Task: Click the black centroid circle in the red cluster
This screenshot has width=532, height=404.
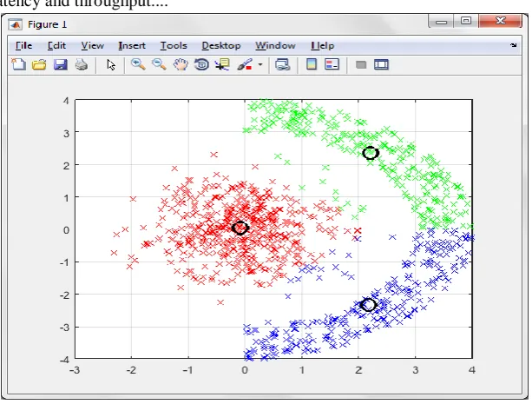Action: point(240,228)
